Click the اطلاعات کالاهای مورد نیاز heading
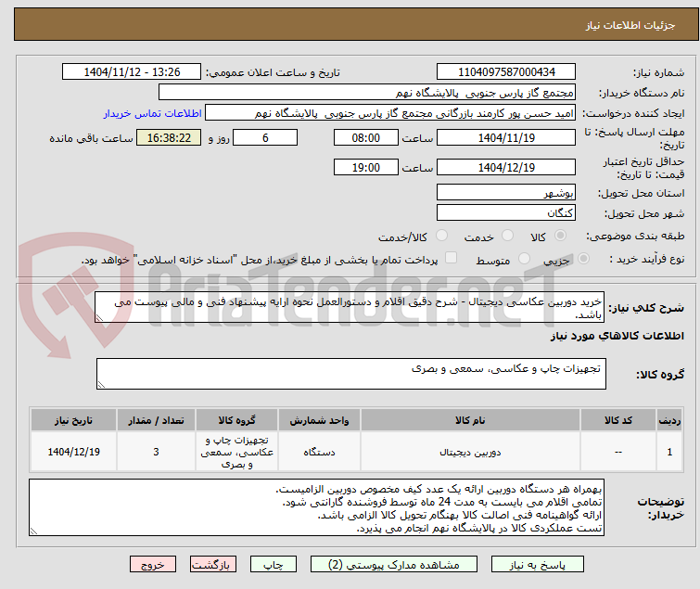 tap(617, 336)
